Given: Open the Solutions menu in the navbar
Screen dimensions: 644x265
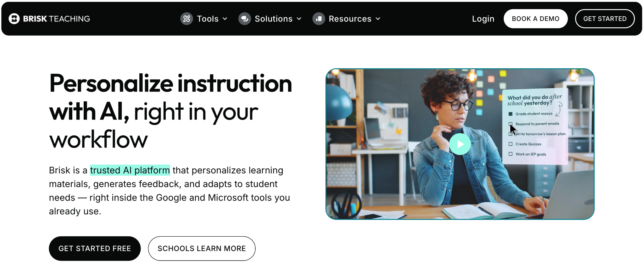Looking at the screenshot, I should pos(273,19).
